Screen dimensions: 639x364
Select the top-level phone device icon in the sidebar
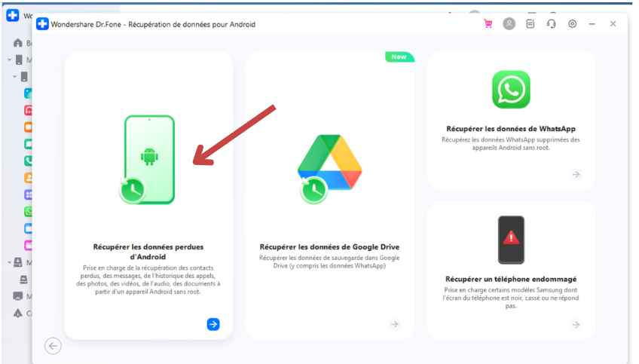[19, 60]
